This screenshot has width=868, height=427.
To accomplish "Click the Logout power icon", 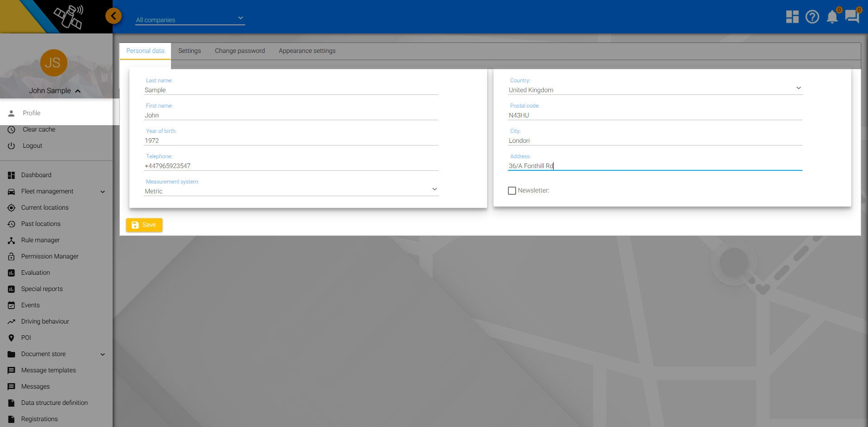I will point(11,146).
